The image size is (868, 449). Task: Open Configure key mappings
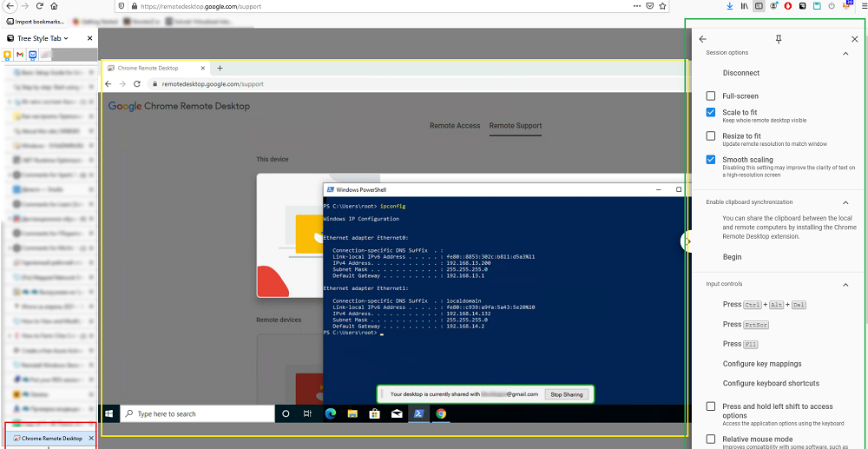[762, 364]
